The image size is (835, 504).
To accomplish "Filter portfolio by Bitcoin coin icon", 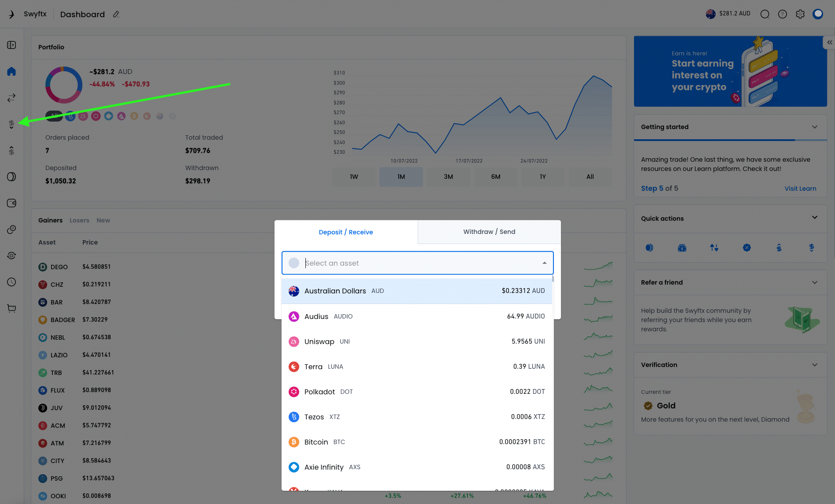I will [x=134, y=116].
